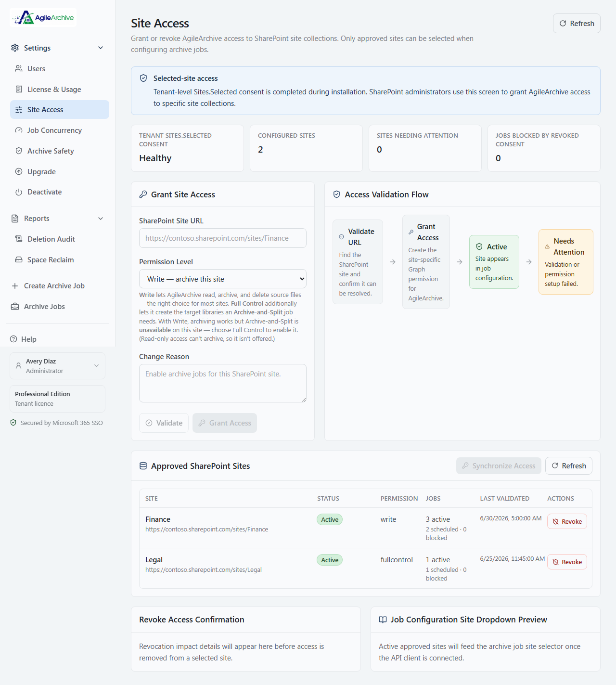The height and width of the screenshot is (685, 616).
Task: Click the Validate URL flow card
Action: pos(358,262)
